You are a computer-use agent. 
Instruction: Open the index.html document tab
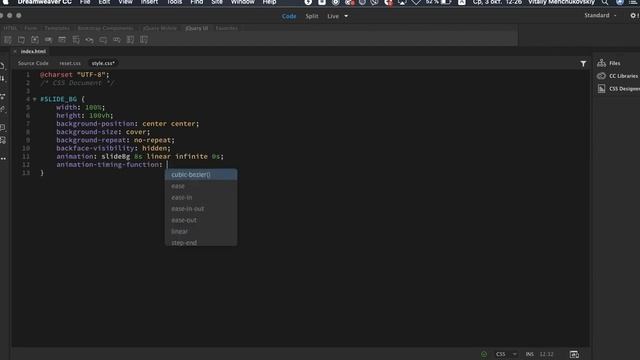33,51
